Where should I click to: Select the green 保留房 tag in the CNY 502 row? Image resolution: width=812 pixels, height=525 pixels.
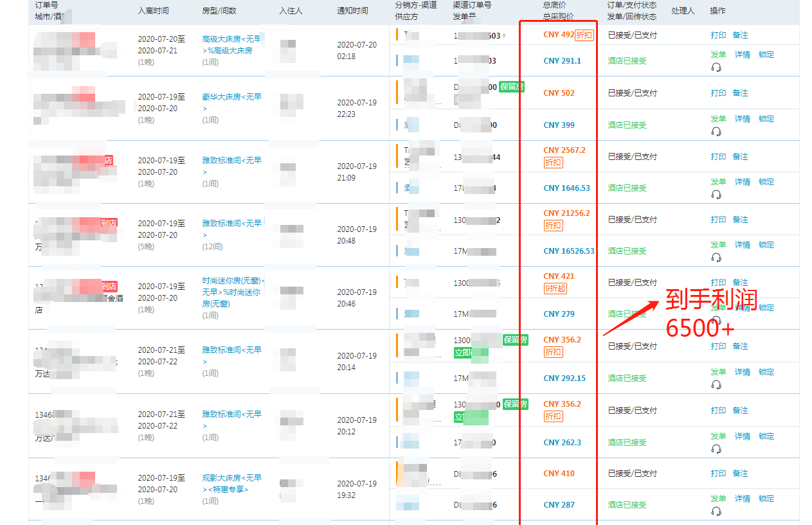point(511,87)
